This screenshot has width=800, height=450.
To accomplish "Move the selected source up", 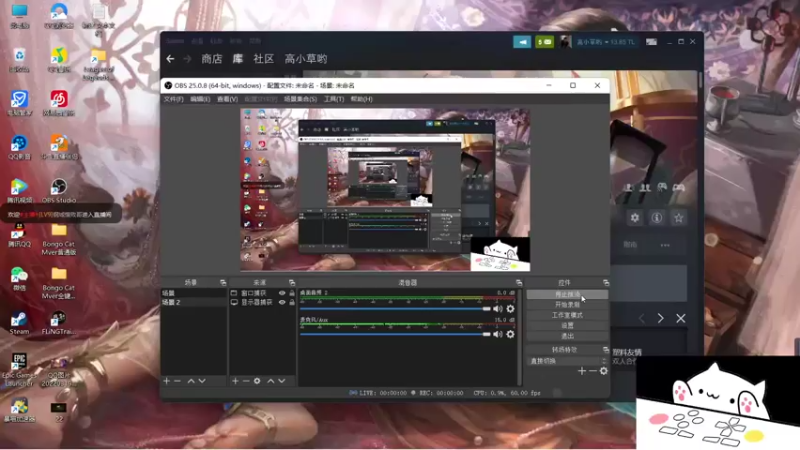I will pos(271,381).
